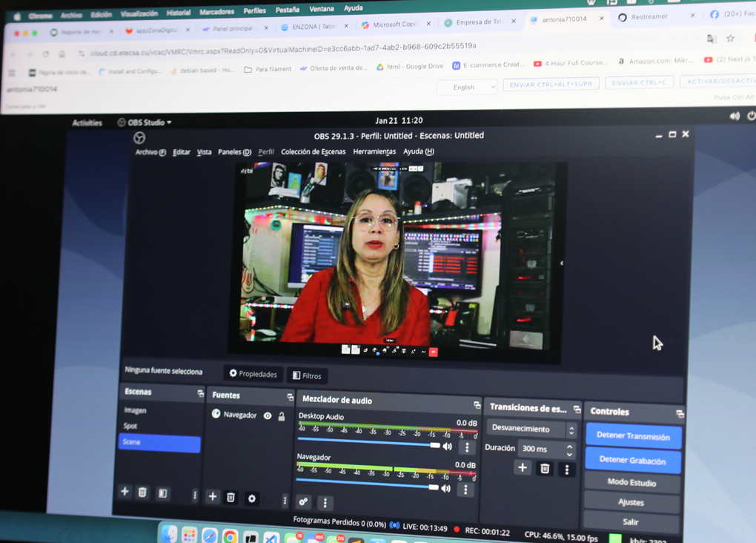Screen dimensions: 756x543
Task: Expand the OBS Studio activities menu
Action: (145, 122)
